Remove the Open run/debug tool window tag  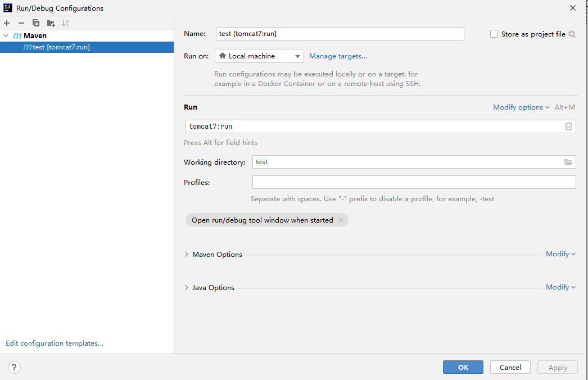(341, 220)
